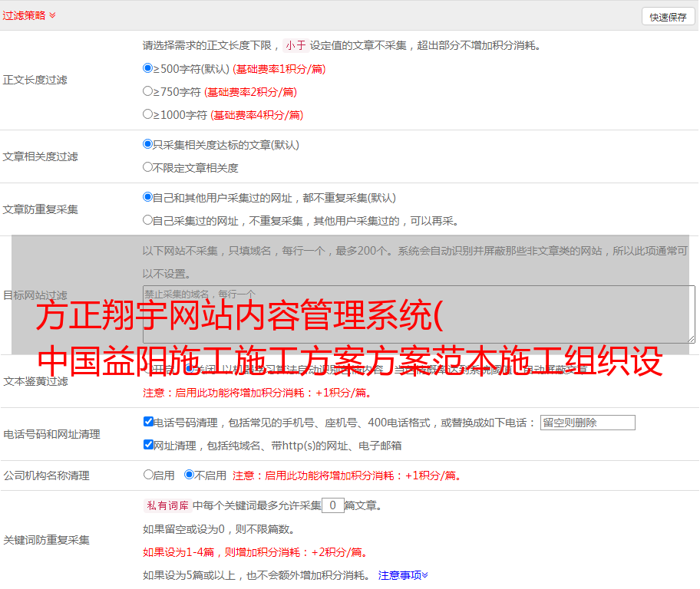
Task: Select 不启用 for 公司机构名称清理
Action: pyautogui.click(x=190, y=475)
